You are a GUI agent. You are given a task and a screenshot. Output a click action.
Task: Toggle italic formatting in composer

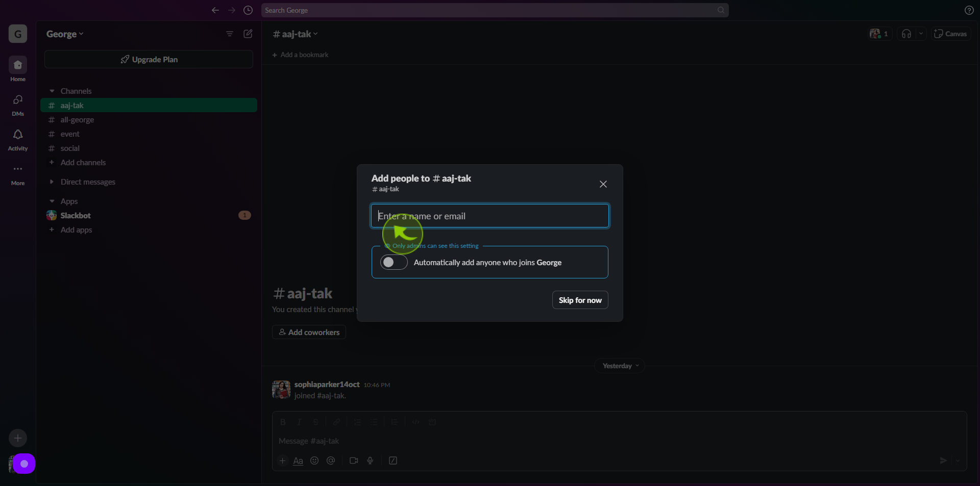click(299, 422)
